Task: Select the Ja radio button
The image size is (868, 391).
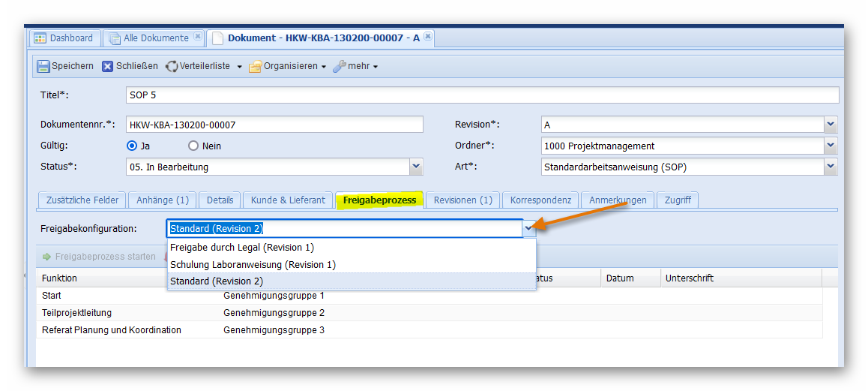Action: pos(132,146)
